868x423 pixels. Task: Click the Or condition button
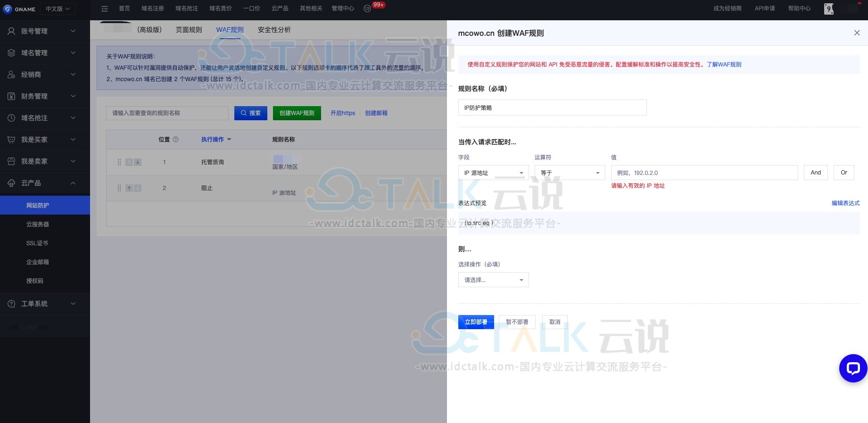(844, 173)
